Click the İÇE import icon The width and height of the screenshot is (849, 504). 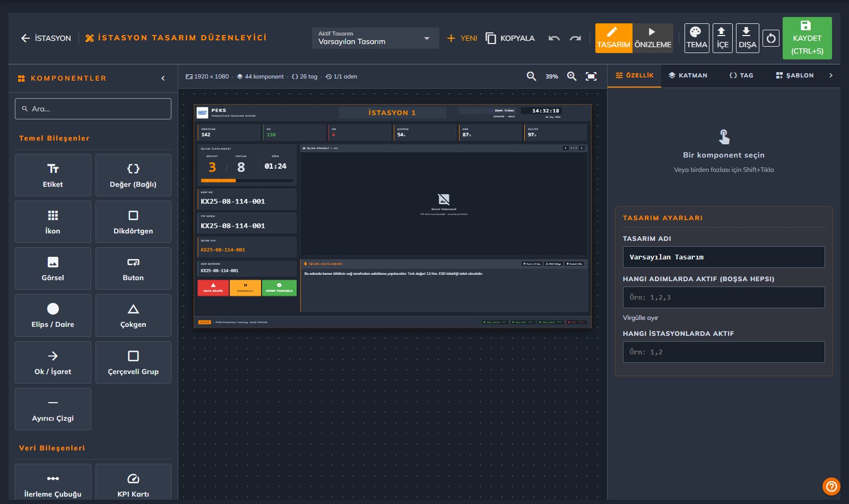tap(722, 38)
